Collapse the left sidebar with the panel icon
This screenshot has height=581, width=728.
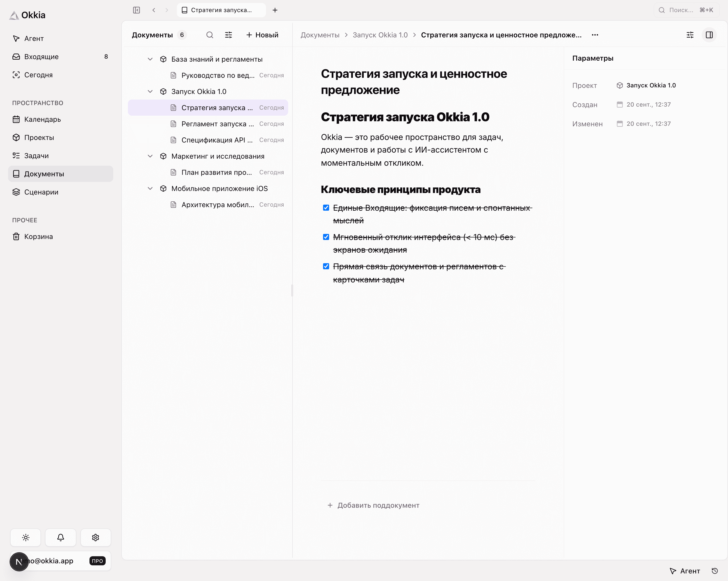pyautogui.click(x=136, y=10)
